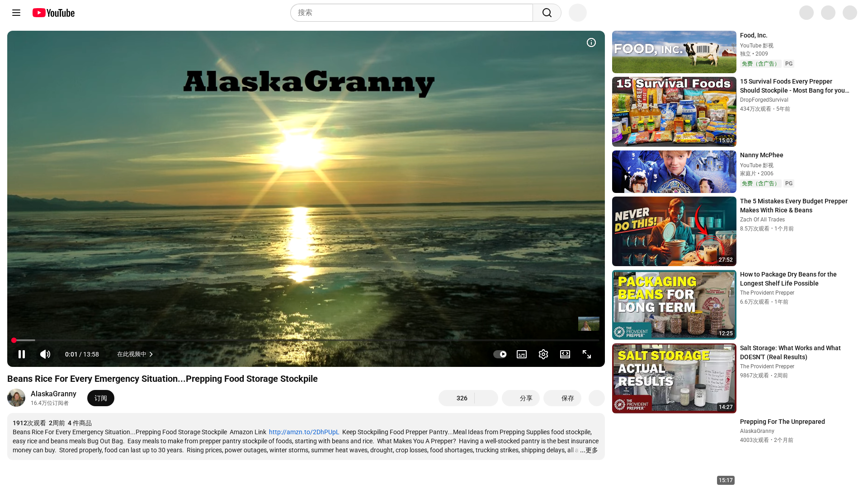Toggle the autoplay switch
Image resolution: width=868 pixels, height=488 pixels.
coord(500,354)
